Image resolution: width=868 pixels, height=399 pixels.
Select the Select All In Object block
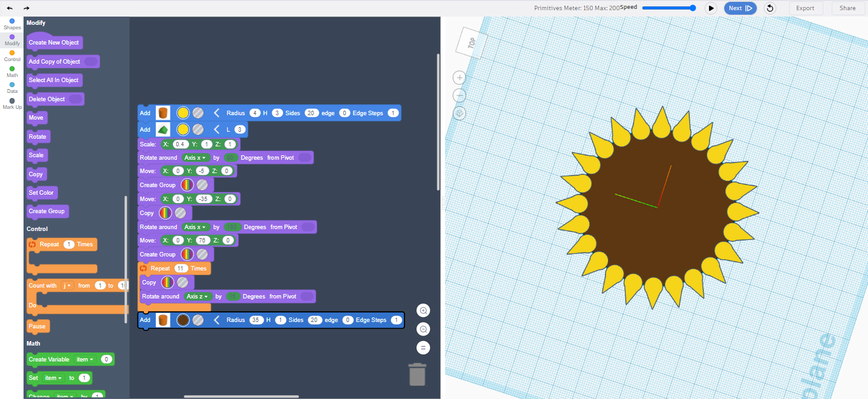55,80
